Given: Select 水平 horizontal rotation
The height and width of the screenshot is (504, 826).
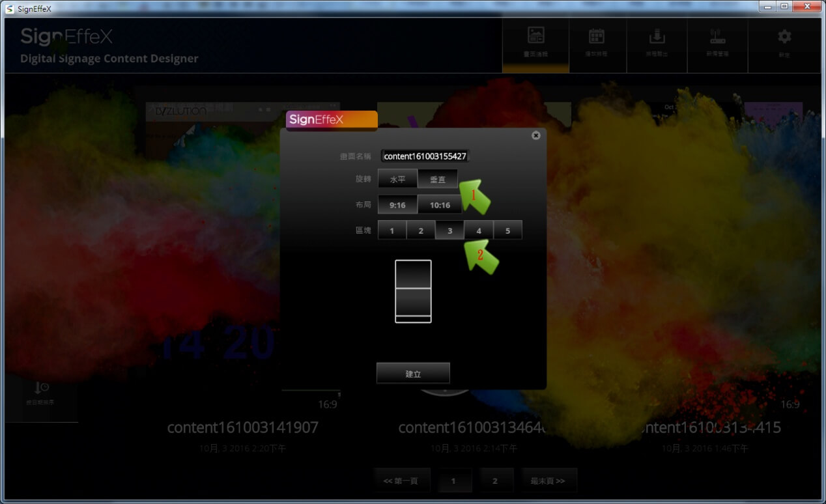Looking at the screenshot, I should coord(397,179).
